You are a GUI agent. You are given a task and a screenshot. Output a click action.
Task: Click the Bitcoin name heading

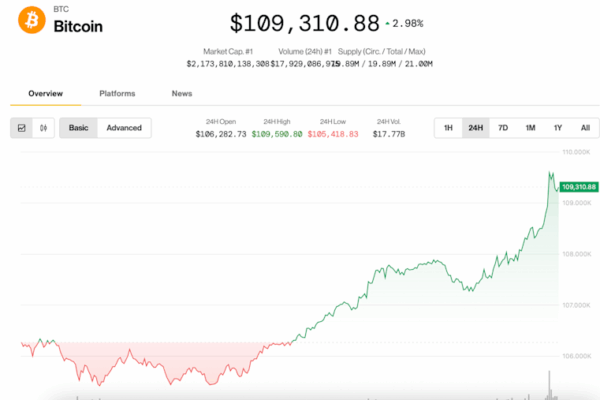78,26
